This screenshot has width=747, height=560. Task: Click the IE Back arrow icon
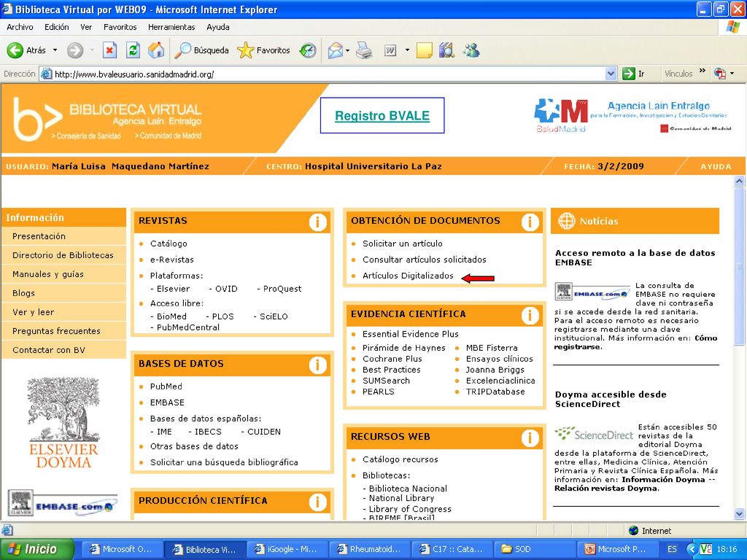[x=15, y=50]
